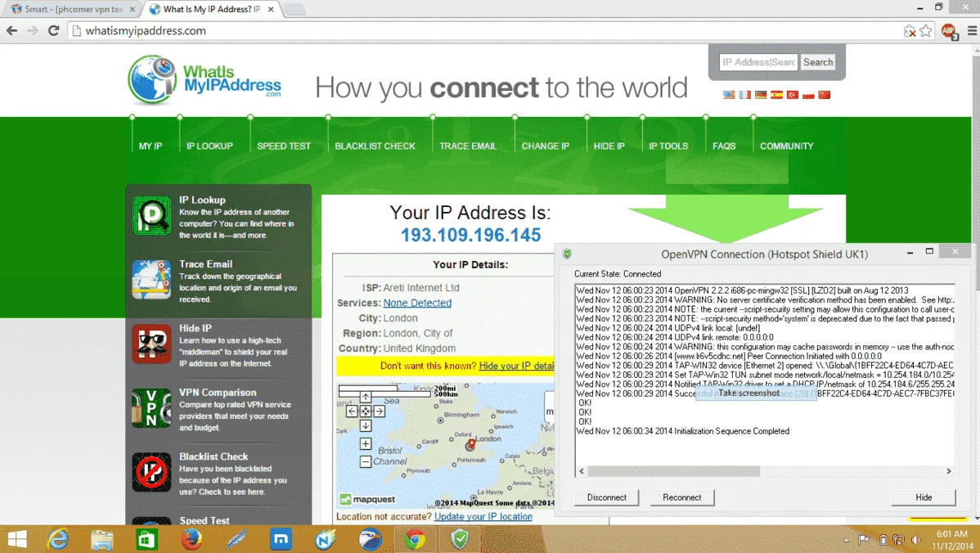
Task: Open the TRACE EMAIL menu item
Action: (468, 146)
